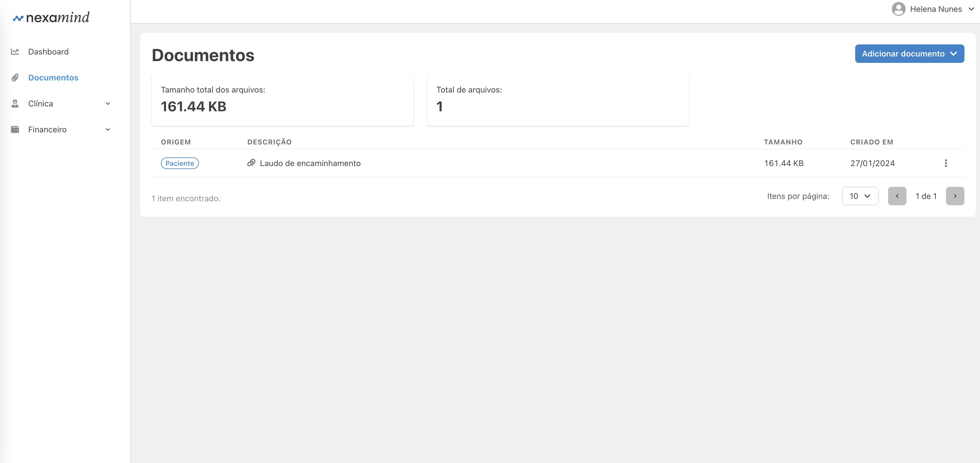Open the Helena Nunes user dropdown arrow

971,9
